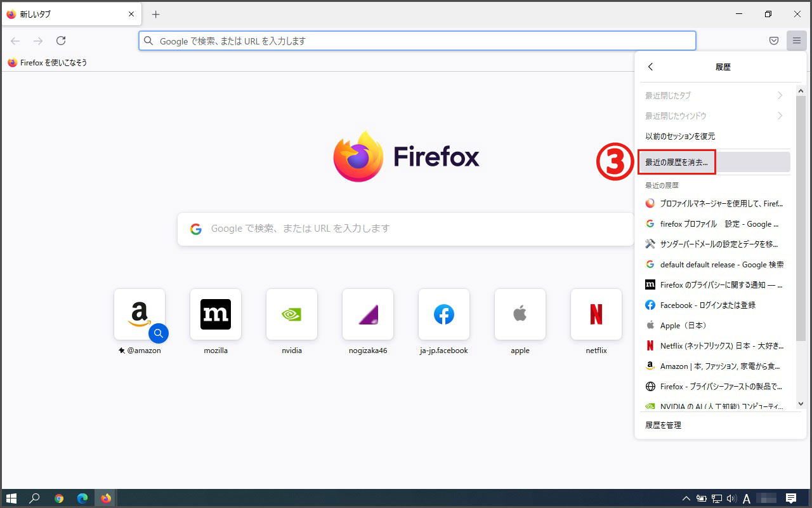Focus the URL address bar
The width and height of the screenshot is (812, 508).
pos(417,41)
